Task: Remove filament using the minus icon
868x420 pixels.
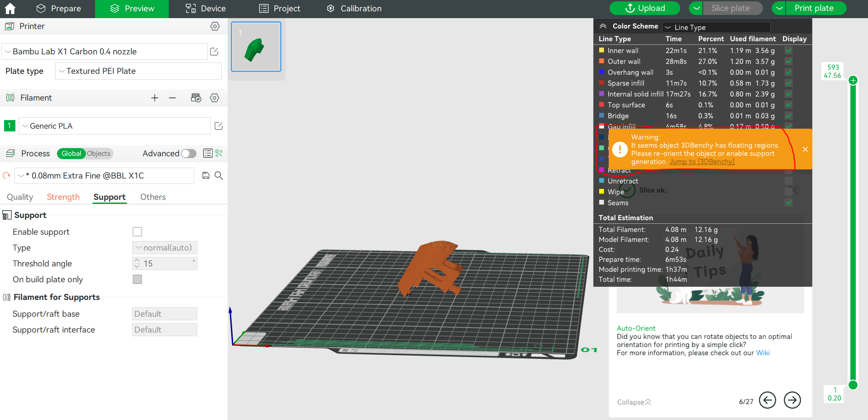Action: point(172,98)
